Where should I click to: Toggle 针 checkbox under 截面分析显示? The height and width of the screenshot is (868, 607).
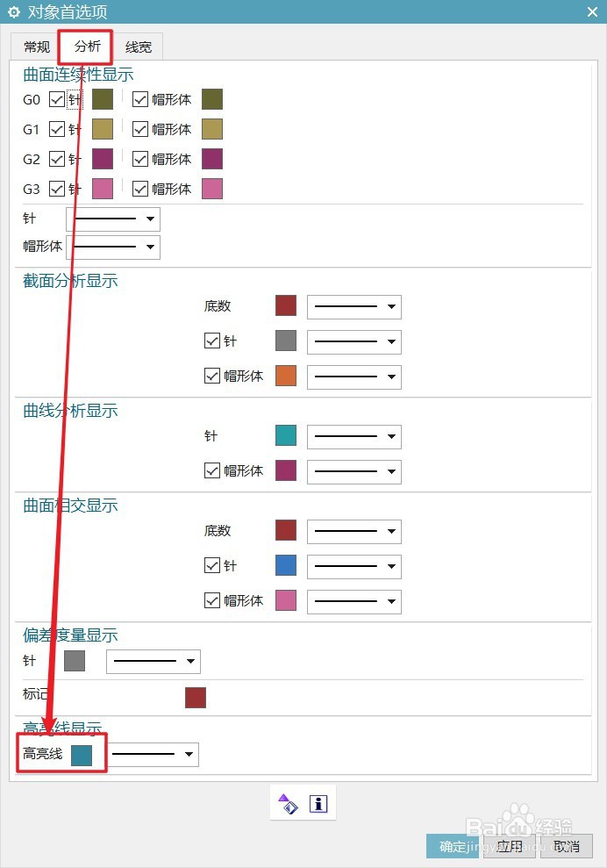[212, 341]
